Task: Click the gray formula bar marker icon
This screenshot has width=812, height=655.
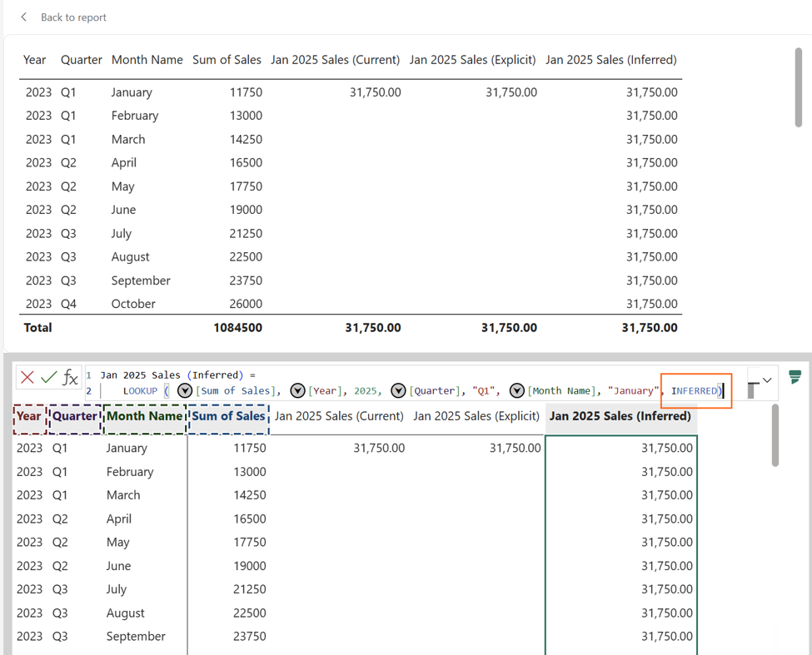Action: pyautogui.click(x=753, y=390)
